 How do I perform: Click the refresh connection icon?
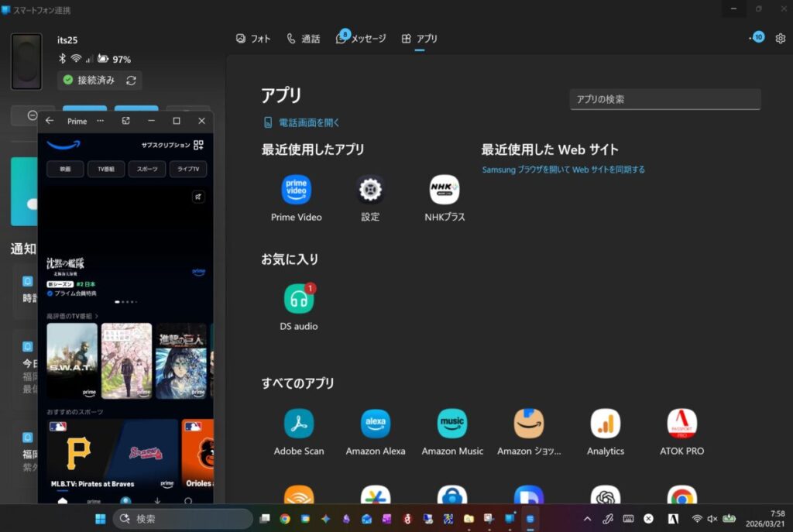point(131,80)
